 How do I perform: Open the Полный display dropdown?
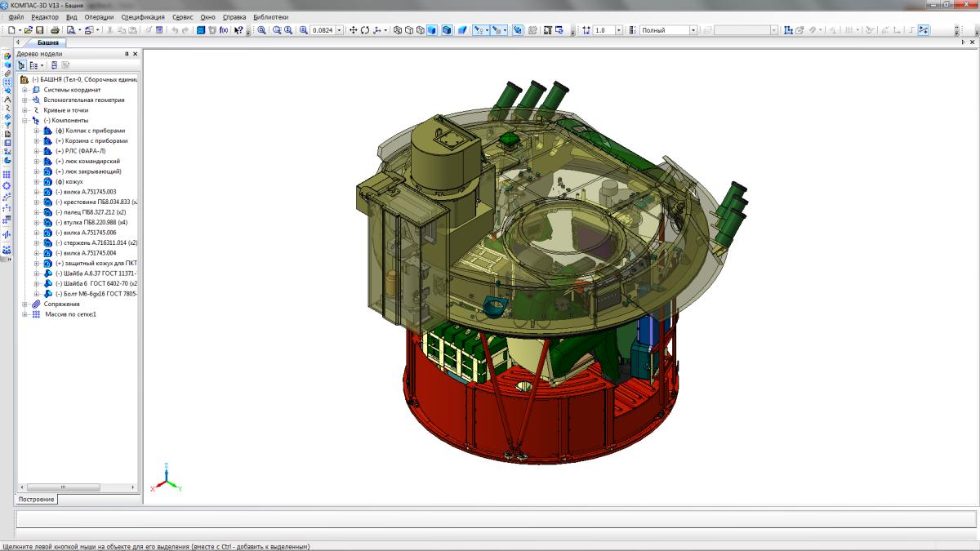click(693, 30)
